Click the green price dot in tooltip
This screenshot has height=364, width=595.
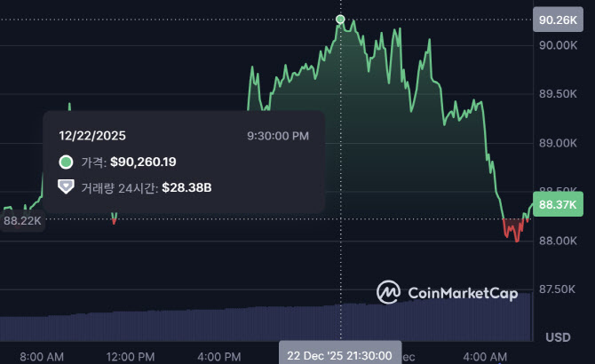66,162
